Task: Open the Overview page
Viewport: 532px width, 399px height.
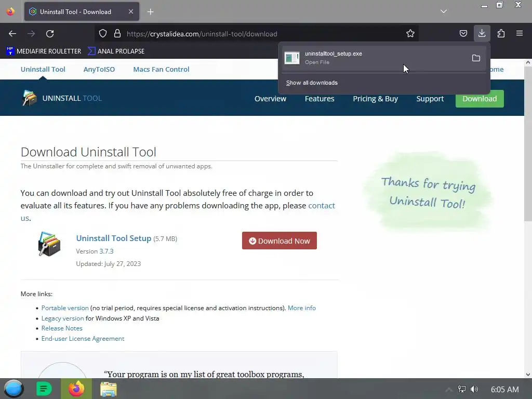Action: coord(270,99)
